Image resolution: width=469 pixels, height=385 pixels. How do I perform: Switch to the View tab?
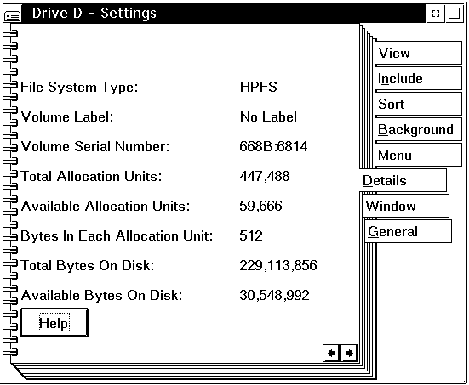[x=419, y=53]
